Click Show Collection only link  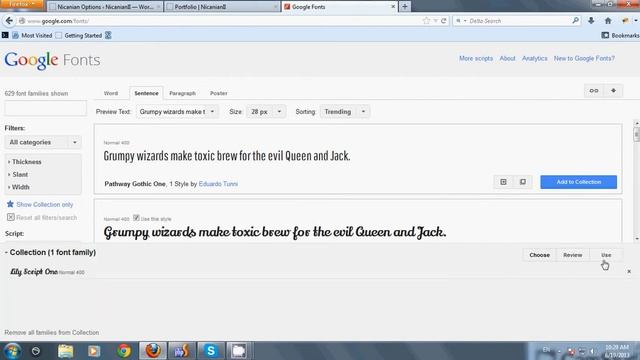click(44, 204)
